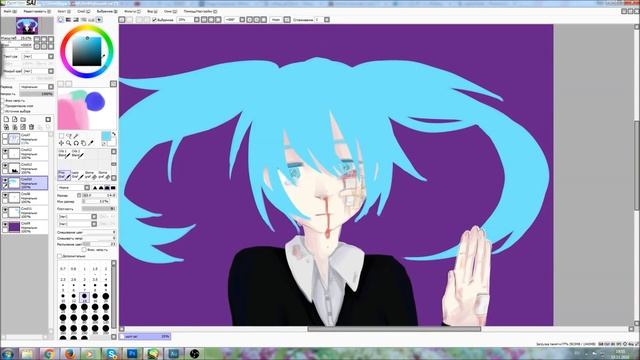Open the canvas zoom percentage dropdown
This screenshot has height=360, width=640.
coord(197,20)
